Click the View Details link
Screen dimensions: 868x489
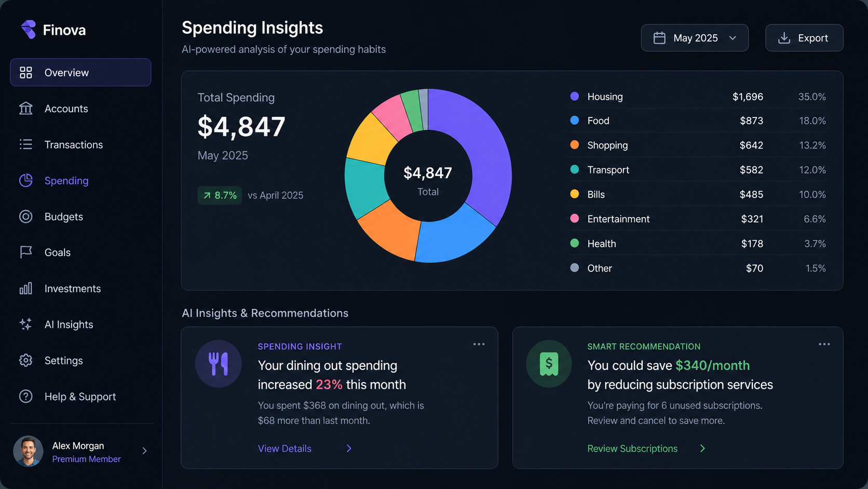pos(284,448)
